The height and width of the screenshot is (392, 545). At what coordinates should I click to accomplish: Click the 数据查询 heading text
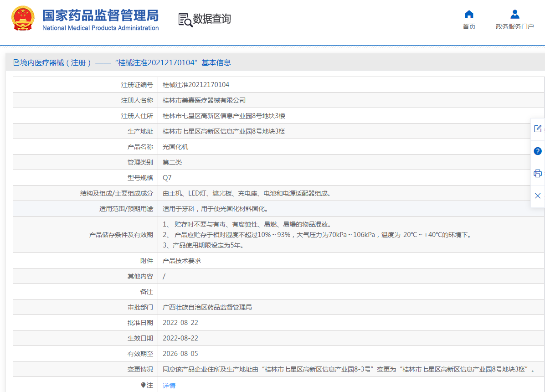(212, 19)
